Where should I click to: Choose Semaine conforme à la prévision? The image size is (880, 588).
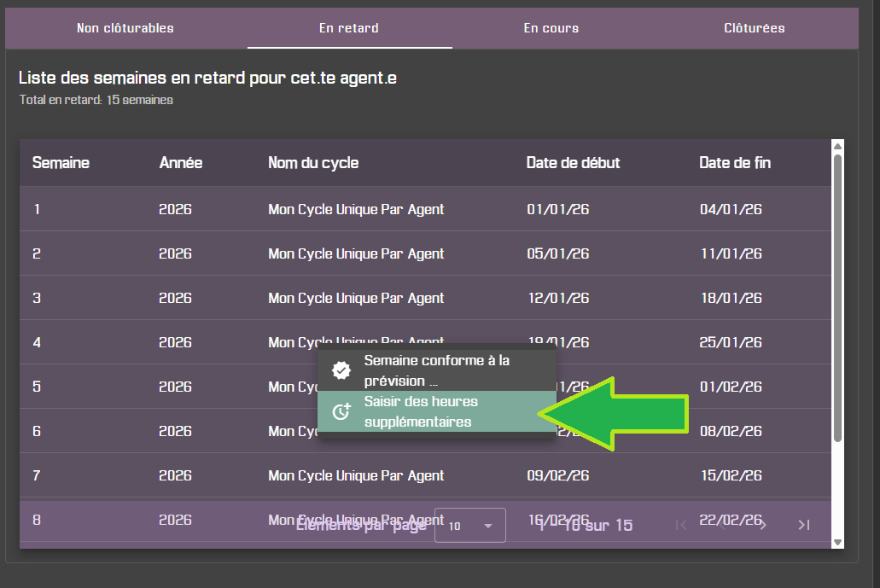(x=437, y=370)
